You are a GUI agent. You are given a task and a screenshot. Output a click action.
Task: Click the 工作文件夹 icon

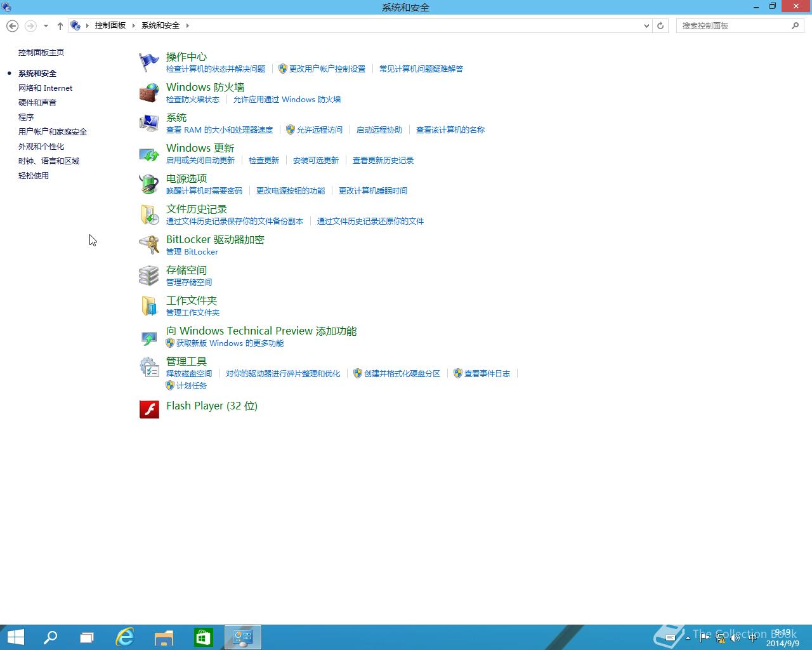(149, 306)
